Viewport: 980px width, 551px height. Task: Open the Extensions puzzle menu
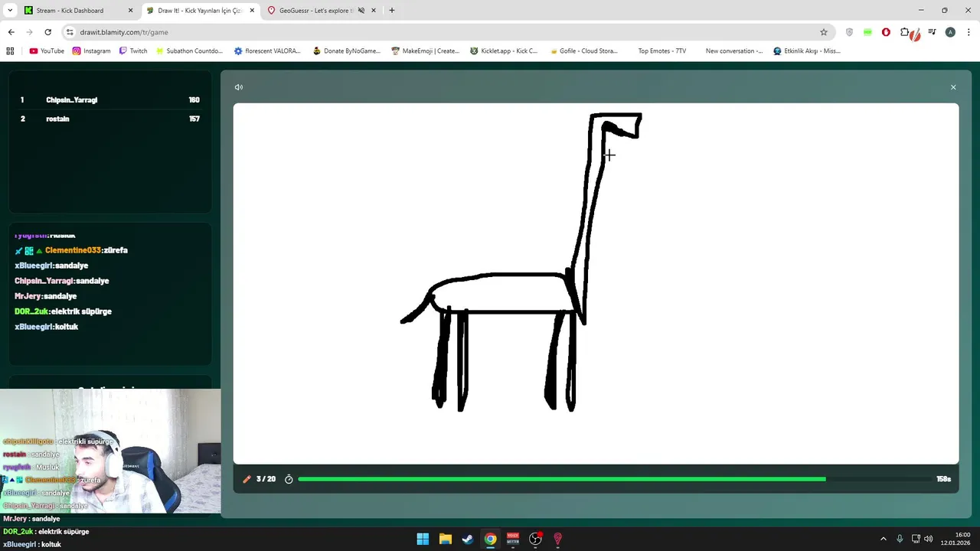[905, 32]
